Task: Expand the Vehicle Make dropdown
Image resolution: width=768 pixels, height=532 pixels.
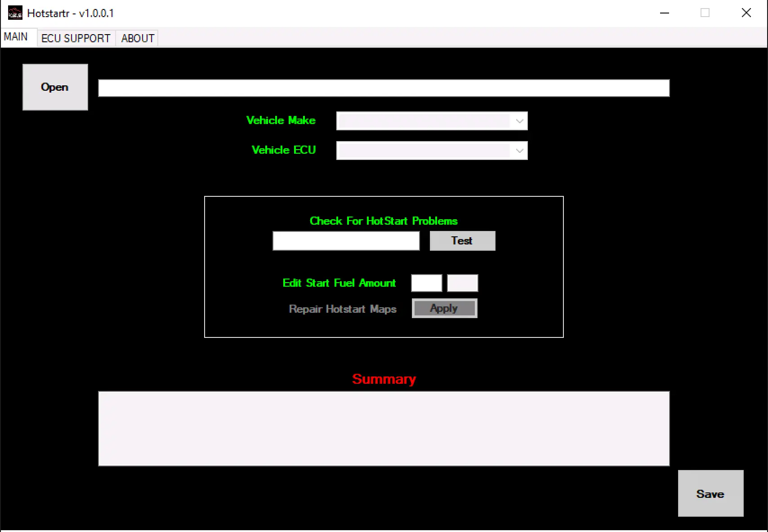Action: (x=432, y=120)
